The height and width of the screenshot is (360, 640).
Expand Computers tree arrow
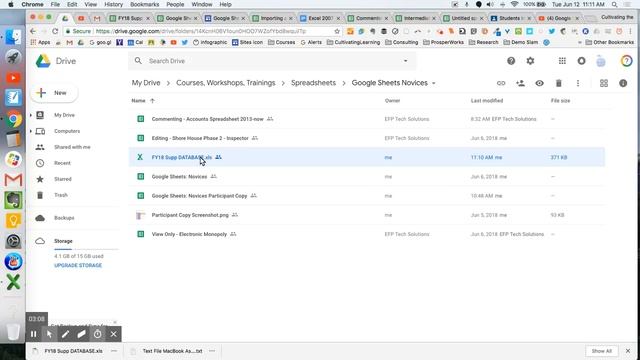pyautogui.click(x=31, y=131)
